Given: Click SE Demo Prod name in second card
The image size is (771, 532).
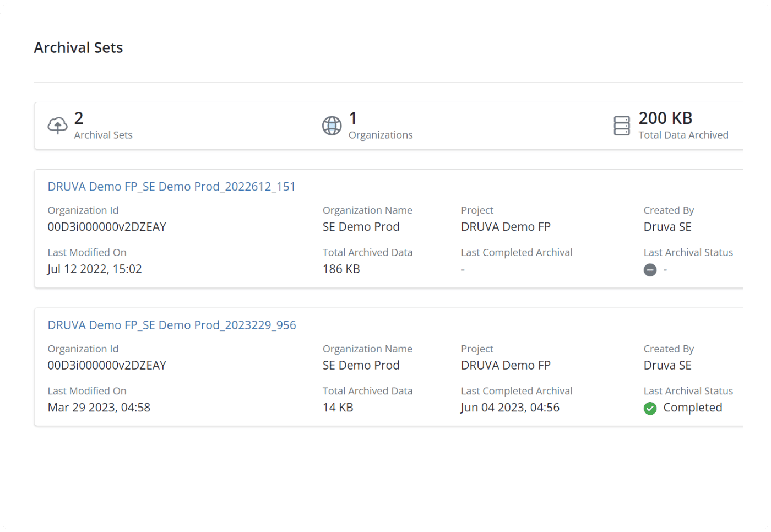Looking at the screenshot, I should click(361, 365).
